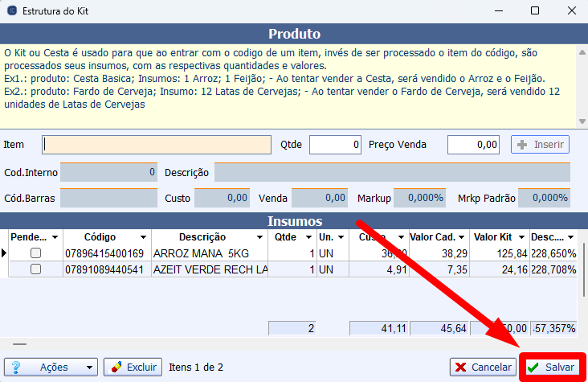Click the app icon in title bar
This screenshot has height=382, width=588.
point(12,12)
